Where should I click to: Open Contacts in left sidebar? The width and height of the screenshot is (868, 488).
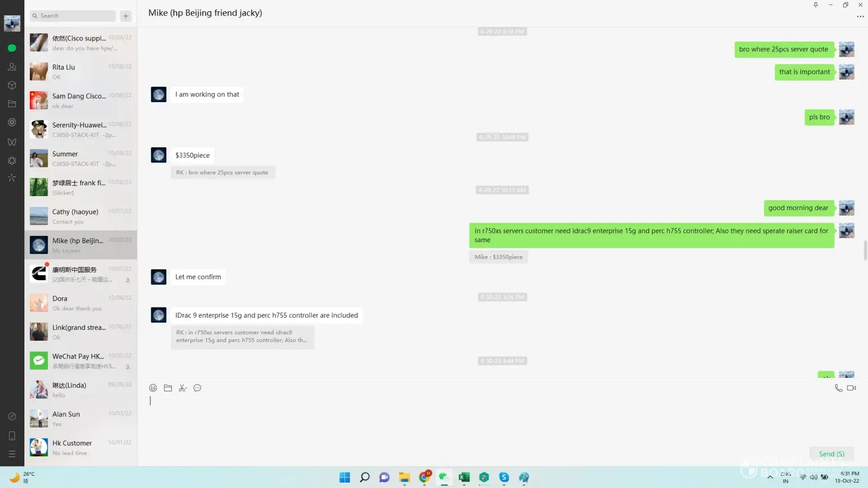(12, 67)
